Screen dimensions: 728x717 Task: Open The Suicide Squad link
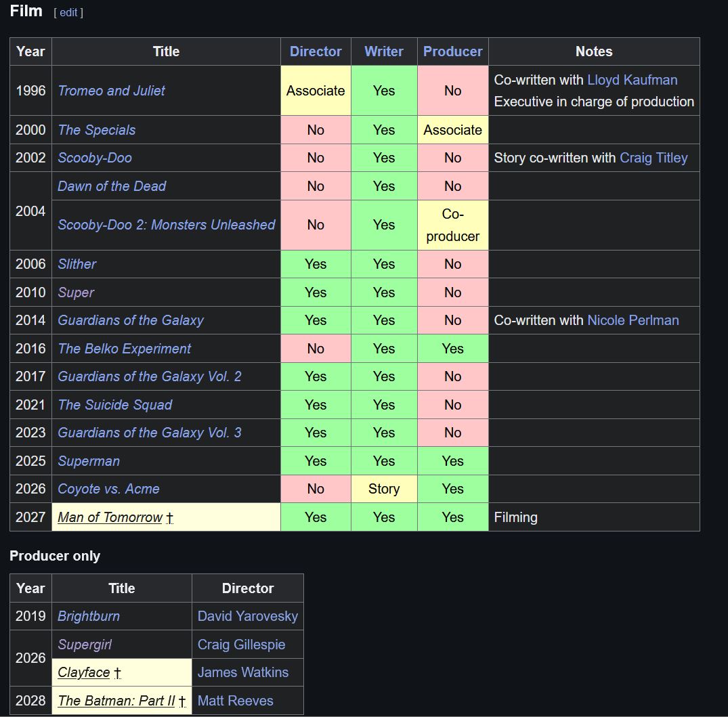click(114, 405)
